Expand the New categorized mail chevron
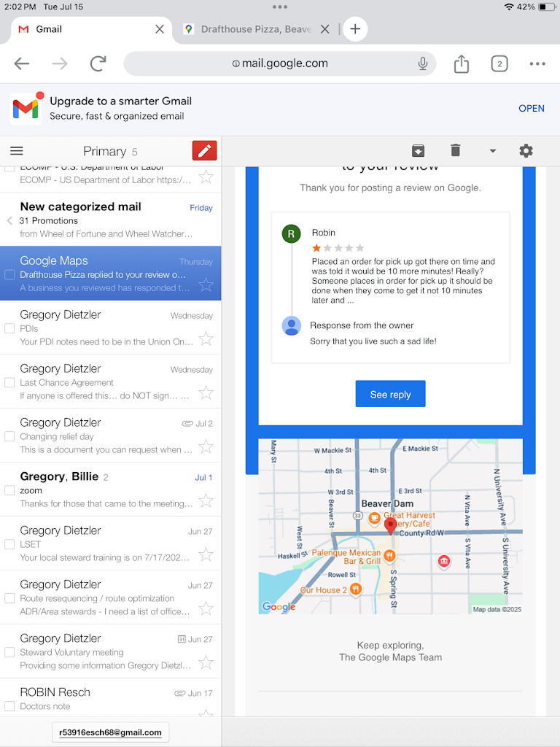Image resolution: width=560 pixels, height=747 pixels. [x=9, y=220]
